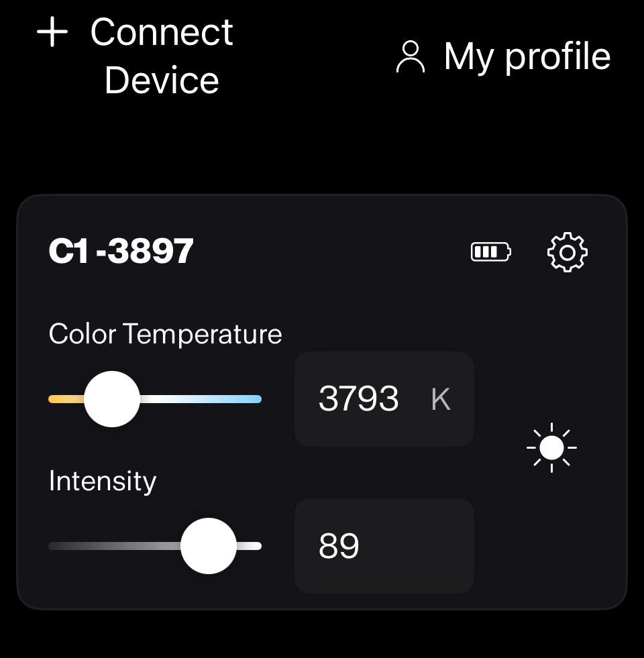Screen dimensions: 644x658
Task: Click the Intensity label
Action: click(x=103, y=482)
